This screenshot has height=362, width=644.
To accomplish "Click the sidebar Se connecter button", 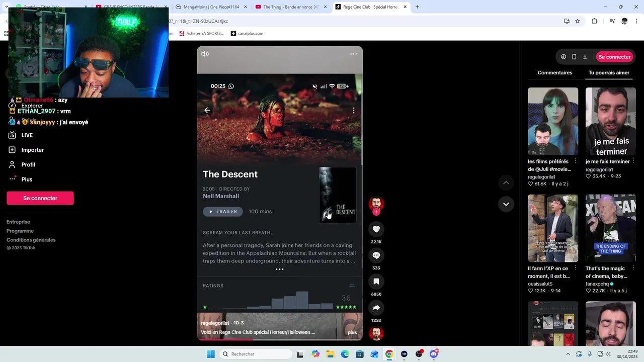I will point(40,198).
